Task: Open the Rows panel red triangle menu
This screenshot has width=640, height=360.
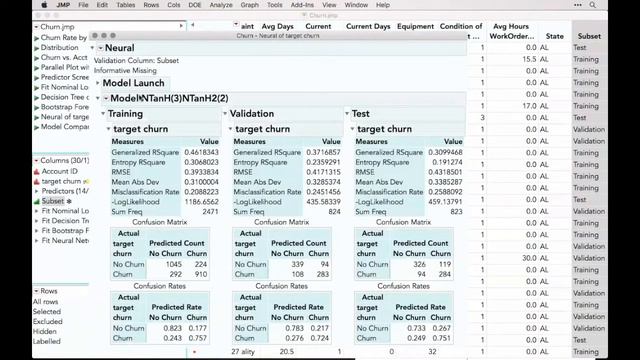Action: click(36, 291)
